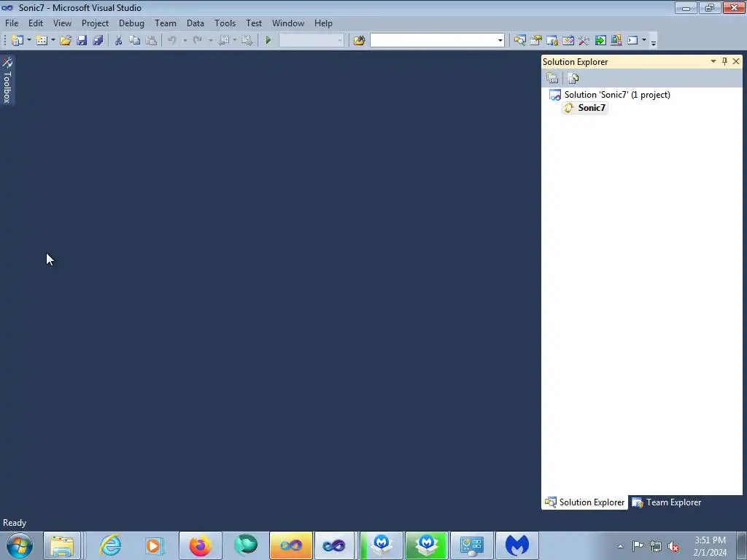
Task: Open the Edit menu
Action: click(x=36, y=23)
